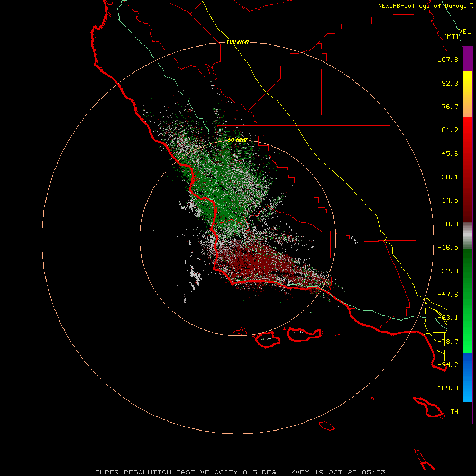The height and width of the screenshot is (476, 476).
Task: Pick the yellow band of the color scale
Action: (467, 94)
